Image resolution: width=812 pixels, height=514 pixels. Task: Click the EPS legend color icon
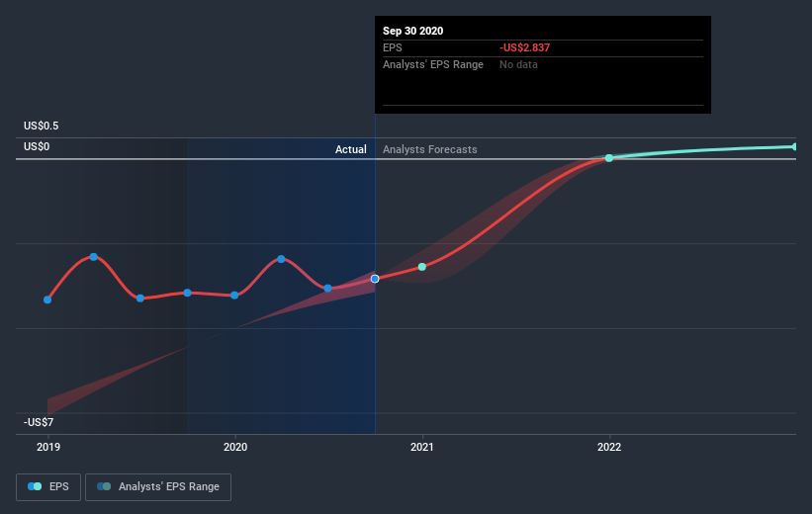[x=35, y=486]
